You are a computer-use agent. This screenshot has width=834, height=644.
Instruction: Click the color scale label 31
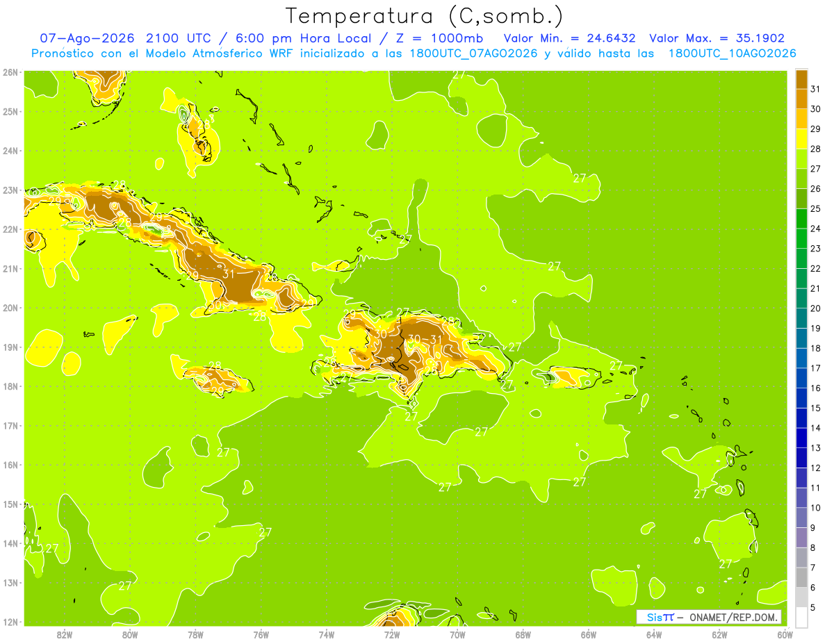(815, 89)
